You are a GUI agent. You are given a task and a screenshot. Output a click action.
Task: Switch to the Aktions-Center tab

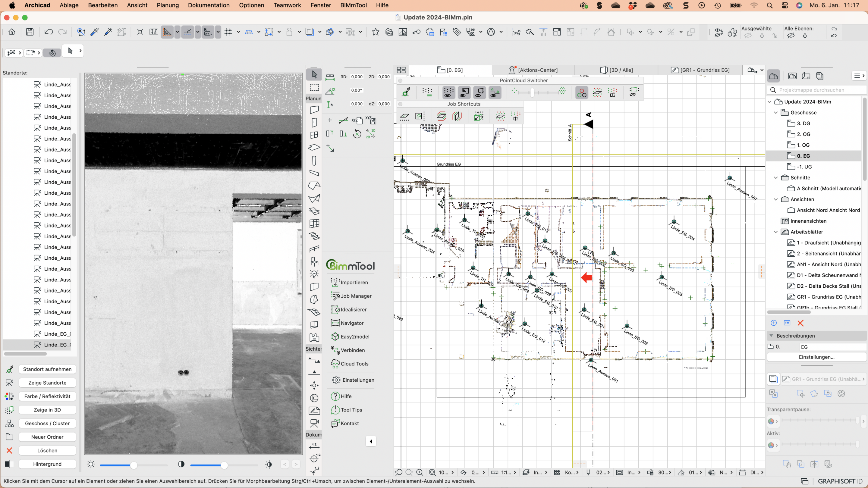tap(533, 70)
